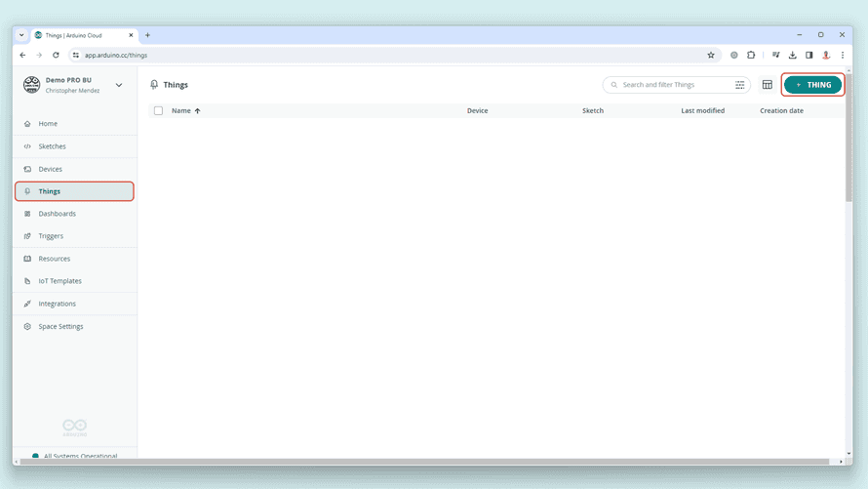Image resolution: width=868 pixels, height=489 pixels.
Task: Expand the Demo PRO BU space dropdown
Action: (119, 85)
